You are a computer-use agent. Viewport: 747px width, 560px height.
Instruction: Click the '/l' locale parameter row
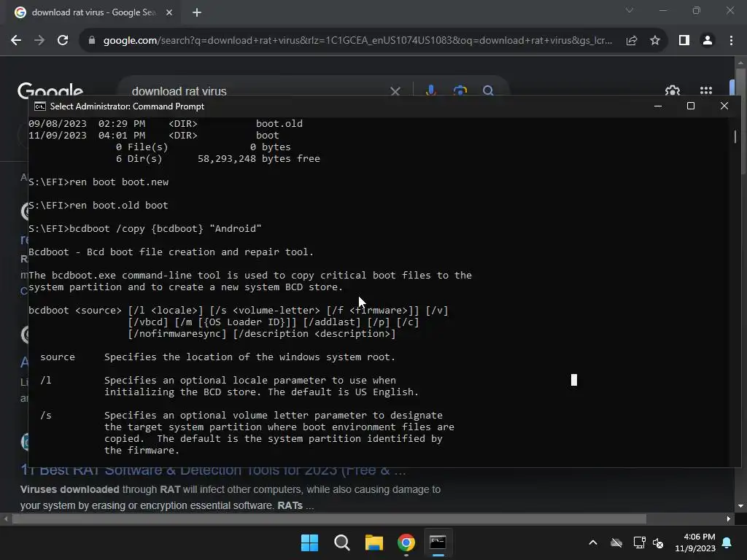[x=229, y=386]
